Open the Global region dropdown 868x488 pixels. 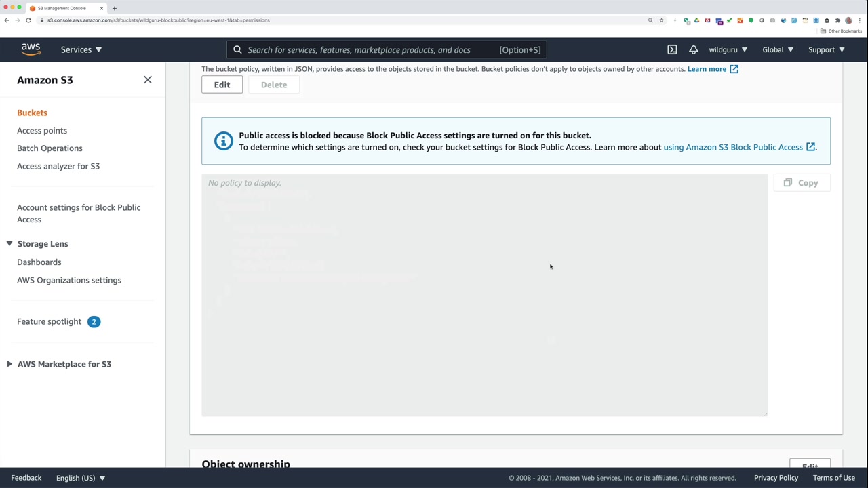click(x=778, y=49)
